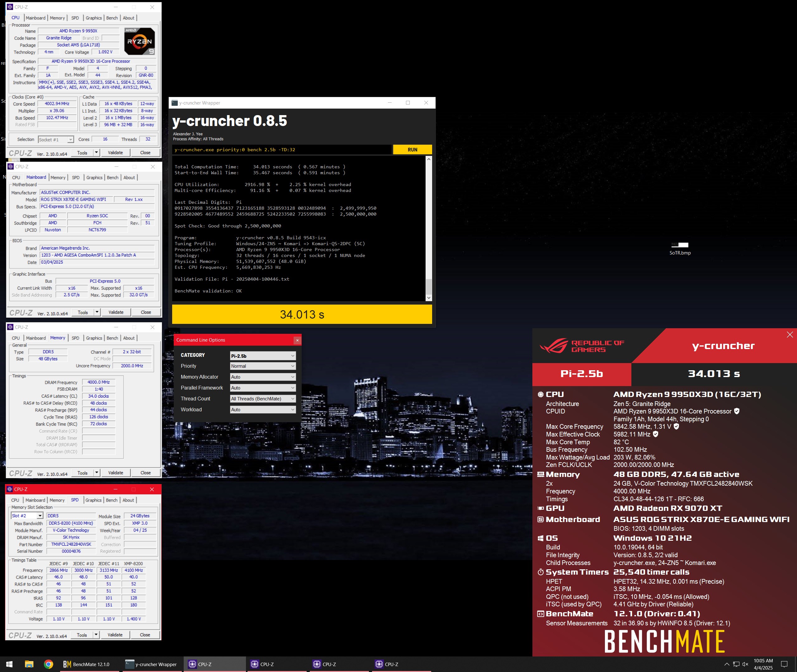Open Socket #1 selection dropdown in CPU-Z
This screenshot has width=797, height=672.
coord(56,140)
